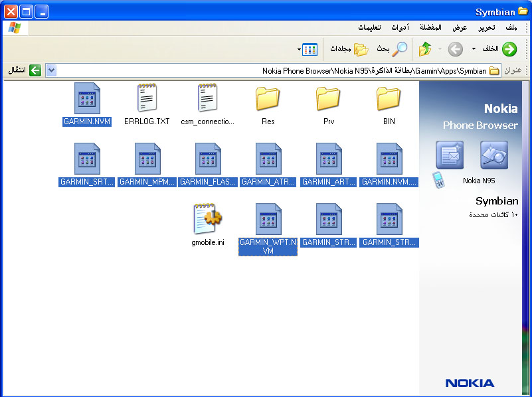
Task: Open the Views icon button
Action: [x=310, y=50]
